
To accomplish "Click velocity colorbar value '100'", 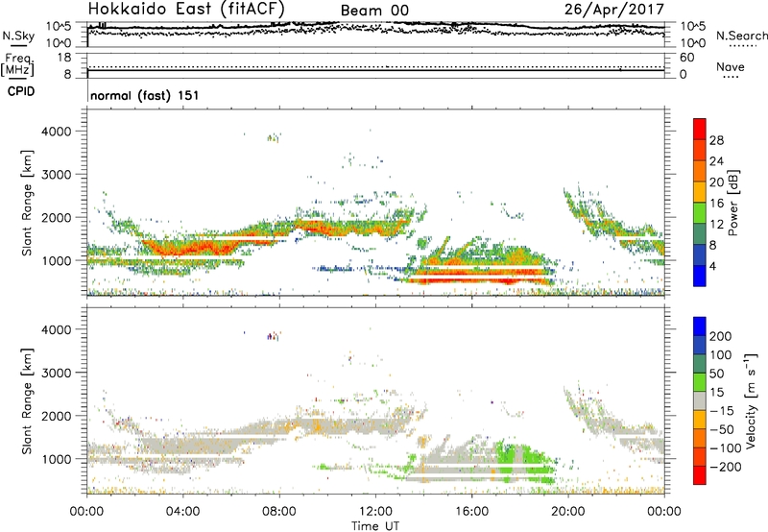I will click(x=721, y=354).
